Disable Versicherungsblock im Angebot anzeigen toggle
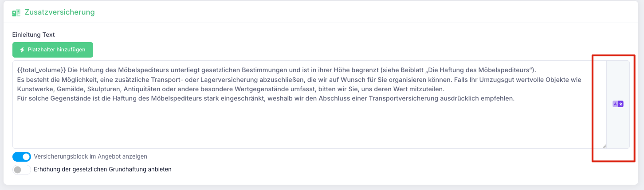Screen dimensions: 644x190 tap(22, 156)
